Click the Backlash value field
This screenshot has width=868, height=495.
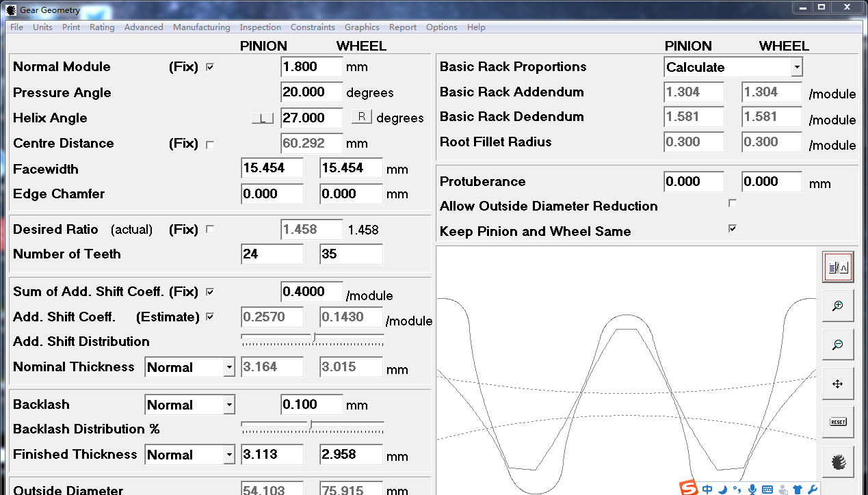click(x=312, y=405)
